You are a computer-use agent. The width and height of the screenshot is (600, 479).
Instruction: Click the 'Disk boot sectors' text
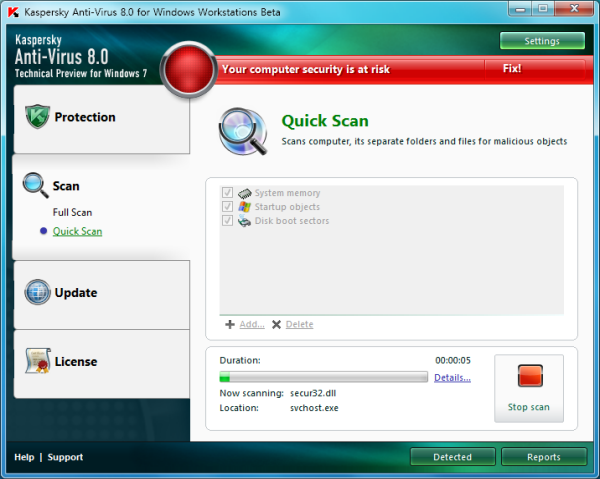tap(292, 221)
